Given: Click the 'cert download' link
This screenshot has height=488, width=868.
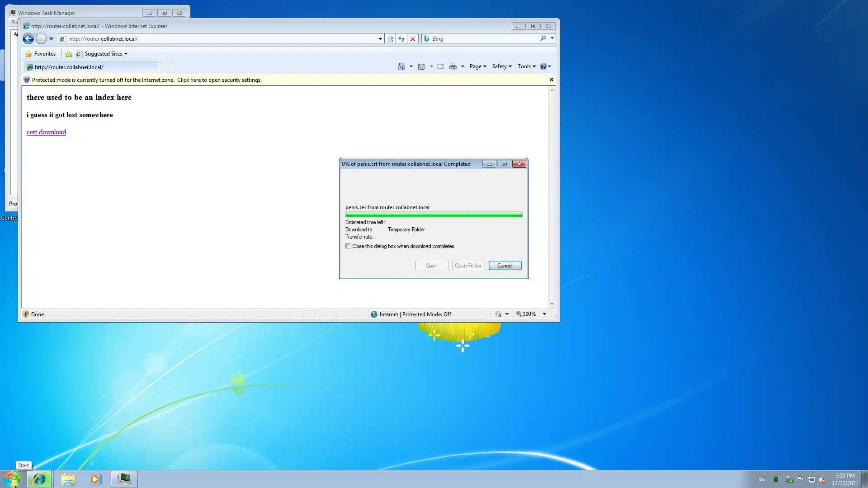Looking at the screenshot, I should 46,132.
